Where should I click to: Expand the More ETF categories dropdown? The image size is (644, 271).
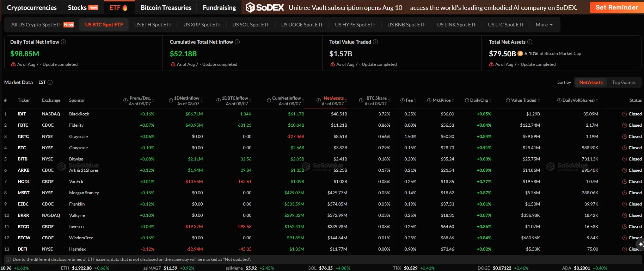point(544,25)
